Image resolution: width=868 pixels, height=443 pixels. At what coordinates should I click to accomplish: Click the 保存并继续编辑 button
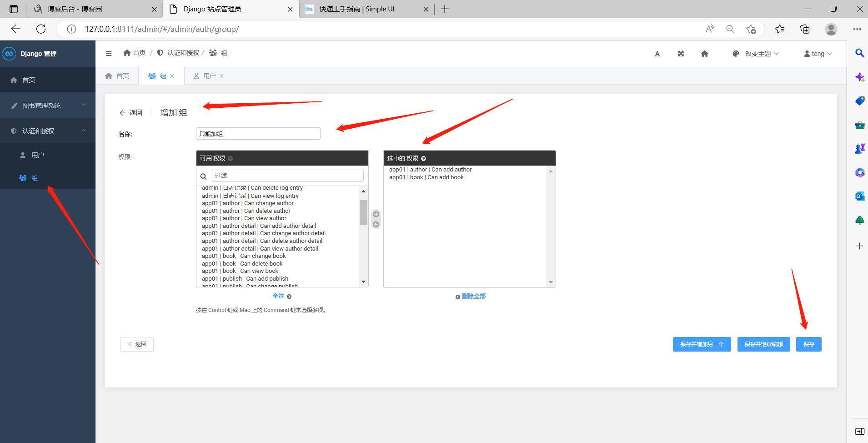coord(763,344)
